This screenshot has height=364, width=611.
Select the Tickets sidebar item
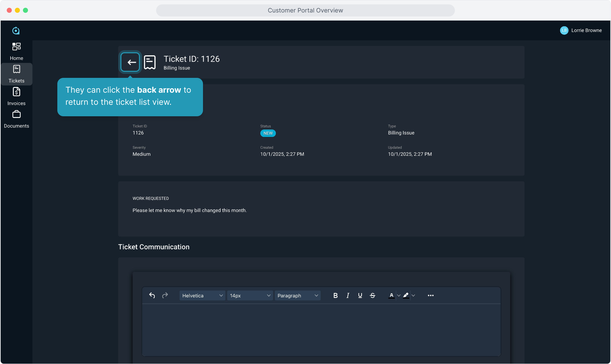(x=16, y=74)
